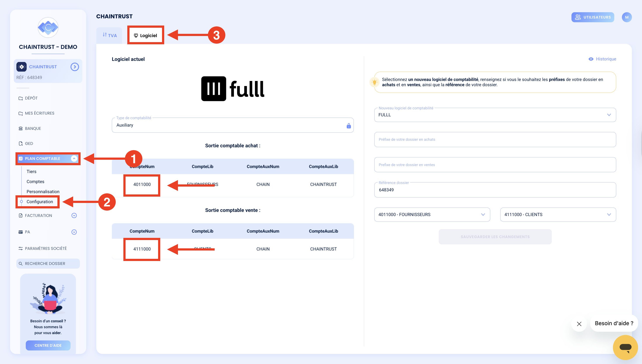Click the 4111000 account number cell
The image size is (642, 364).
[142, 249]
